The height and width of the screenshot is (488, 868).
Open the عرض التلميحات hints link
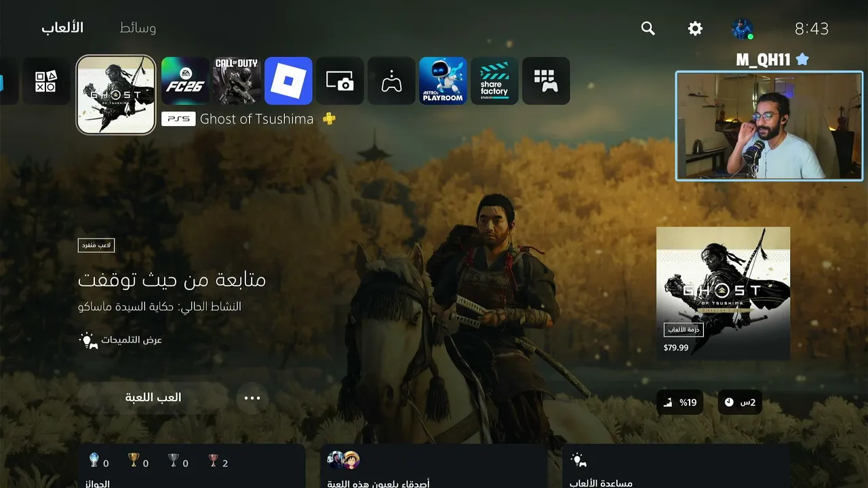121,340
